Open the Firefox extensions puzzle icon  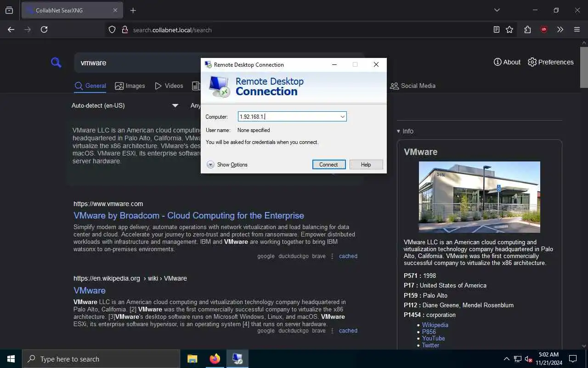[527, 29]
